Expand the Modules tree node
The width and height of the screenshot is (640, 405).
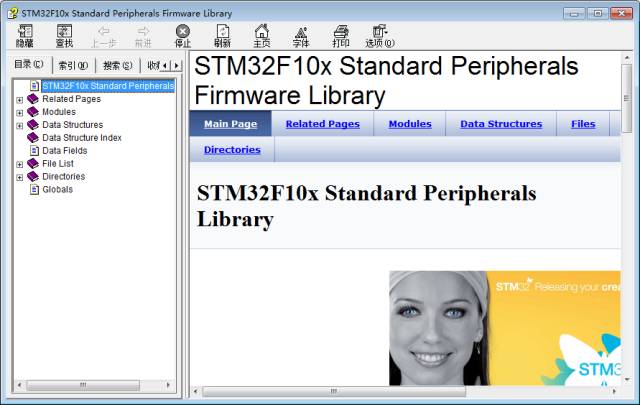pyautogui.click(x=20, y=112)
